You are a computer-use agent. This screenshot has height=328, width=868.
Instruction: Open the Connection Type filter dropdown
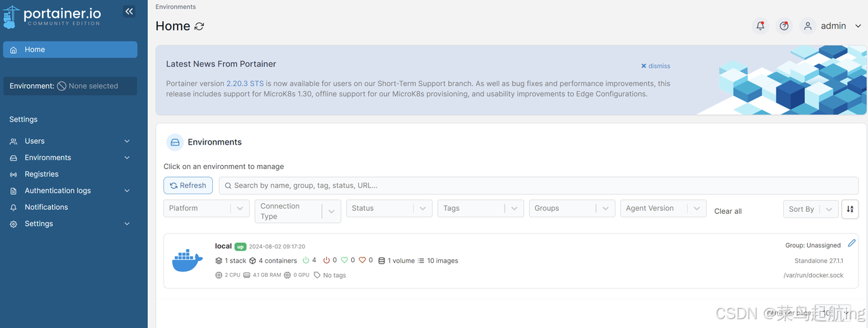coord(298,211)
